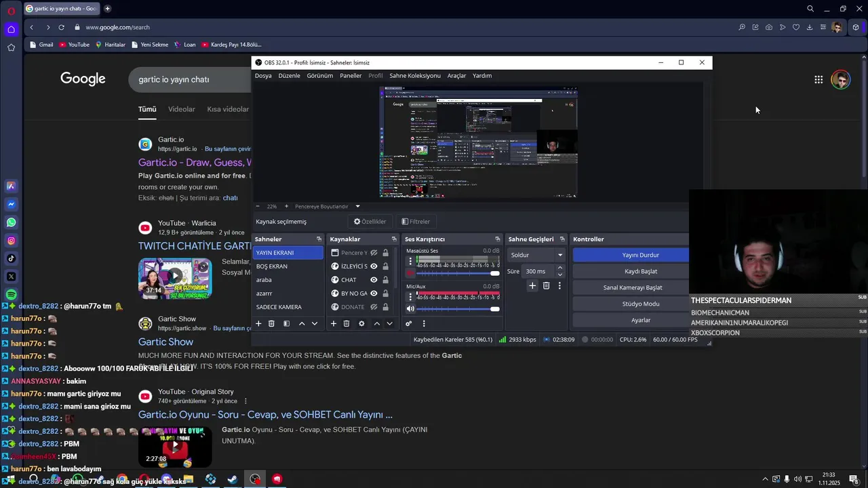The width and height of the screenshot is (868, 488).
Task: Hide the BY NO GA source
Action: [x=374, y=293]
